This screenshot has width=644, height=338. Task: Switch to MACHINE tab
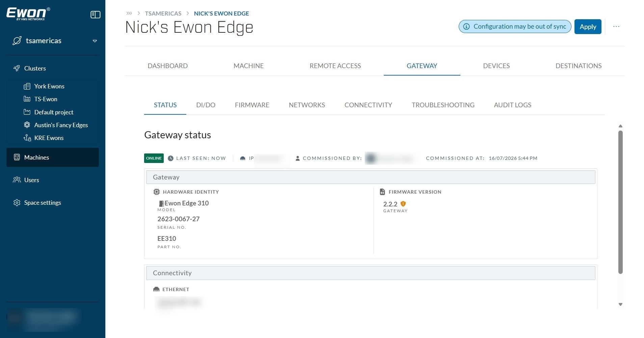(248, 66)
